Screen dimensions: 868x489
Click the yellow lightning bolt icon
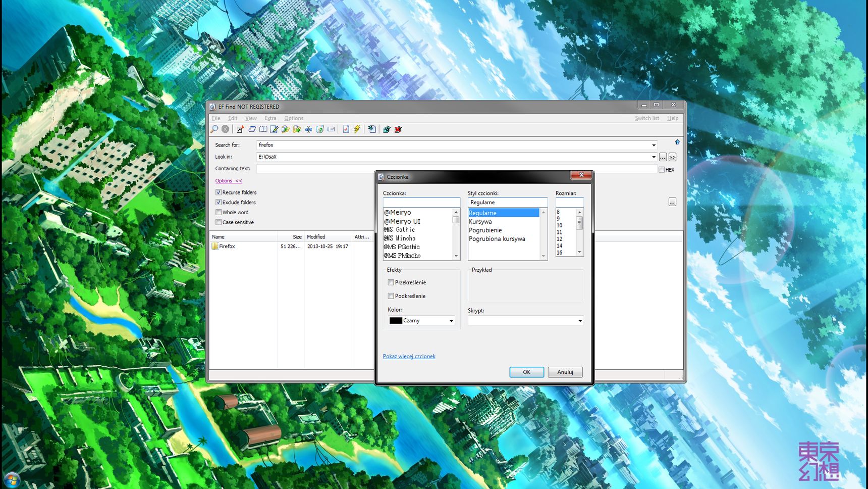click(x=357, y=129)
